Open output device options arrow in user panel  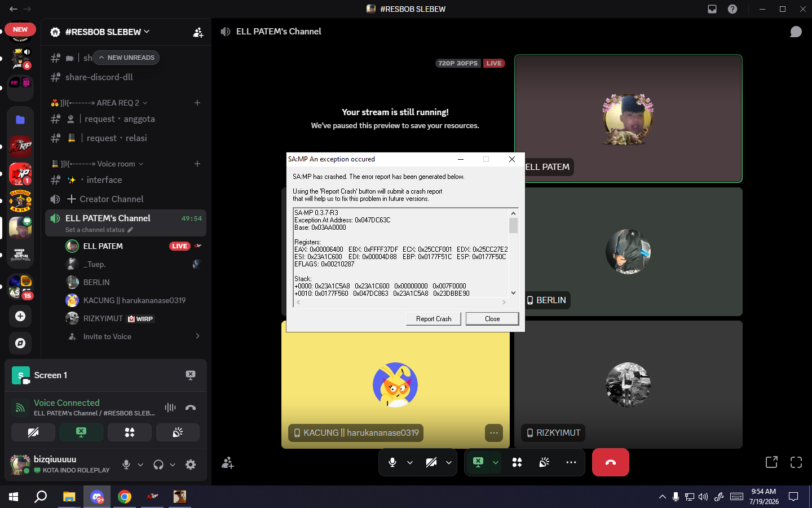[x=173, y=465]
